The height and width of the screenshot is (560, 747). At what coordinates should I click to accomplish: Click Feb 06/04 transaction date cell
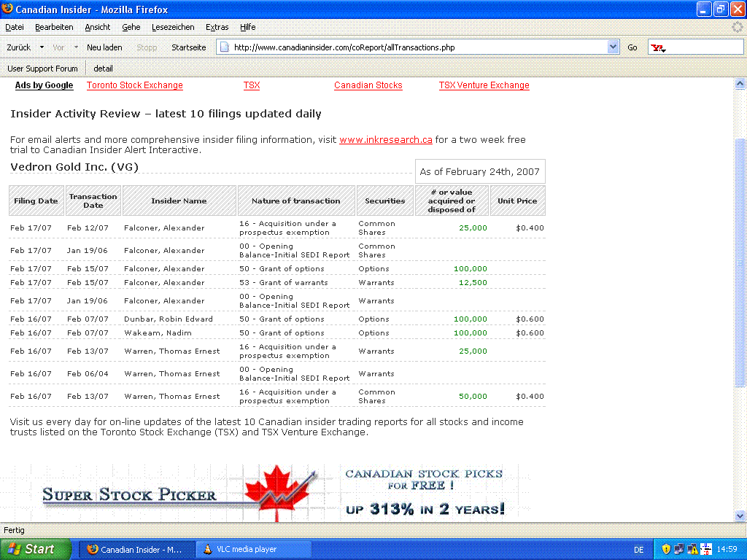pos(88,374)
